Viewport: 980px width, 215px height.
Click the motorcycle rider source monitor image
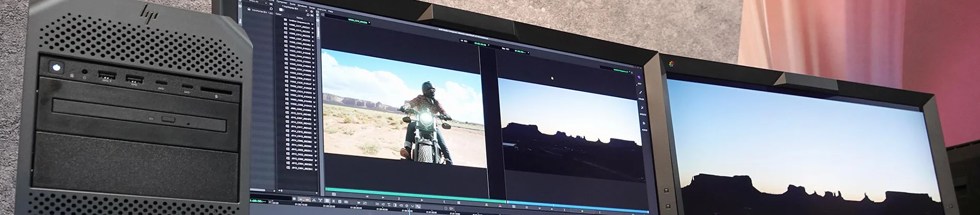[401, 109]
